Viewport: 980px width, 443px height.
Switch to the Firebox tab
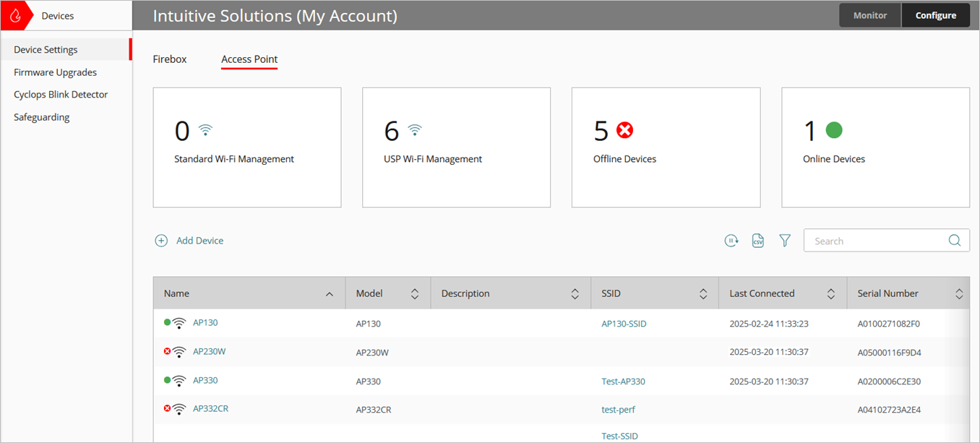pos(169,59)
